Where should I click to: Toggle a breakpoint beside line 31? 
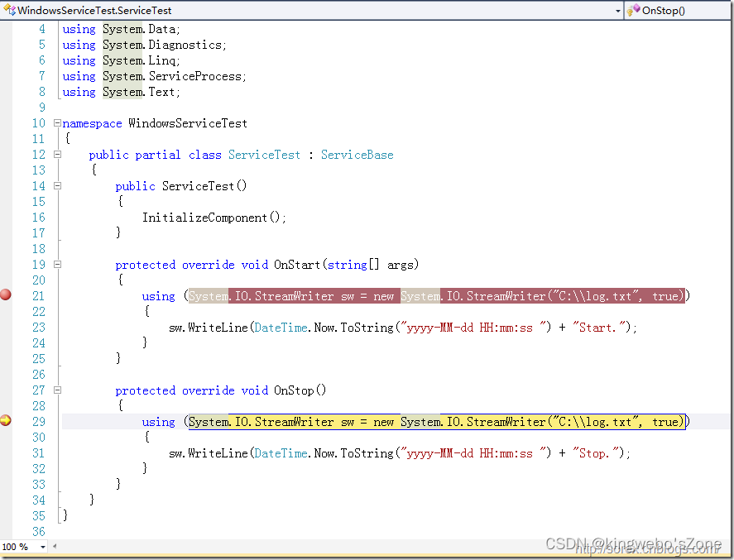click(5, 452)
